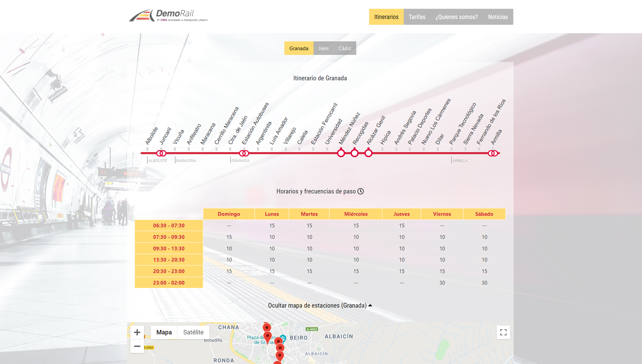The width and height of the screenshot is (642, 364).
Task: Select the Alcázar Genil station marker
Action: [368, 153]
